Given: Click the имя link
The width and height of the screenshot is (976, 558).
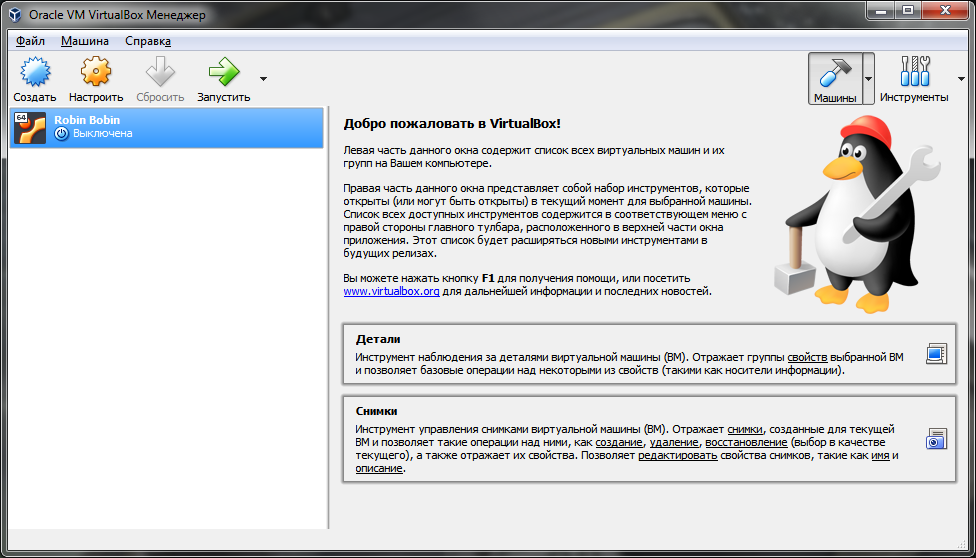Looking at the screenshot, I should click(x=880, y=456).
